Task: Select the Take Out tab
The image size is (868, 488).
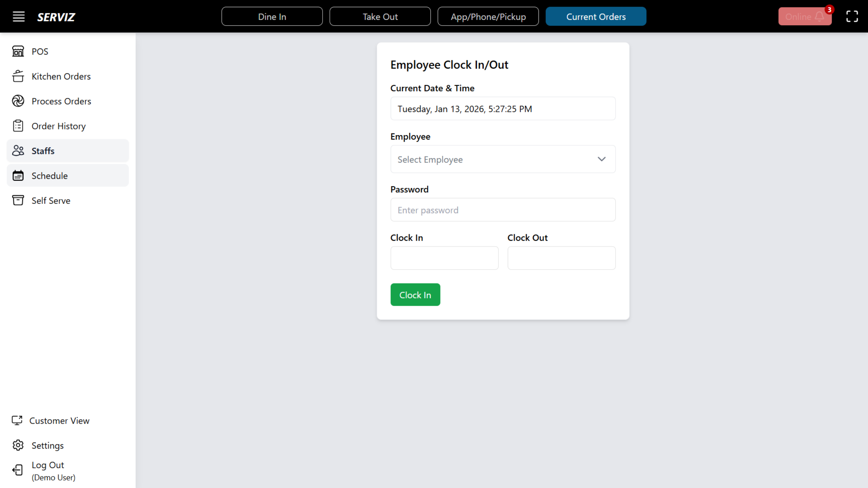Action: (380, 17)
